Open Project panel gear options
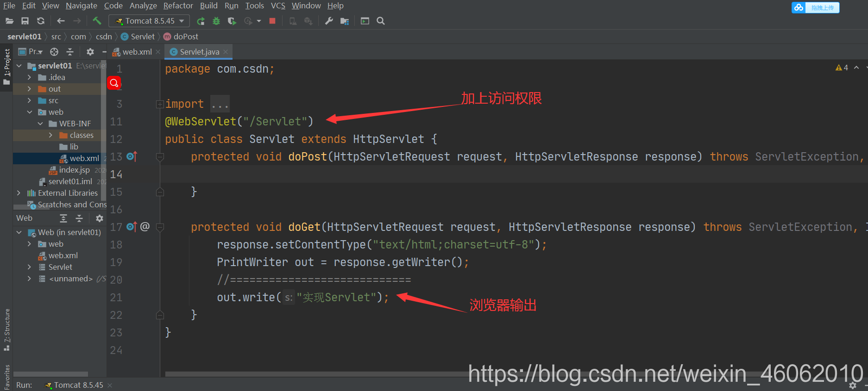 (x=90, y=51)
